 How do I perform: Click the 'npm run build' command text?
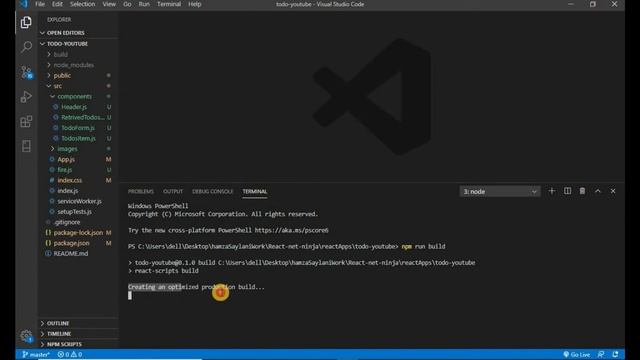coord(423,247)
